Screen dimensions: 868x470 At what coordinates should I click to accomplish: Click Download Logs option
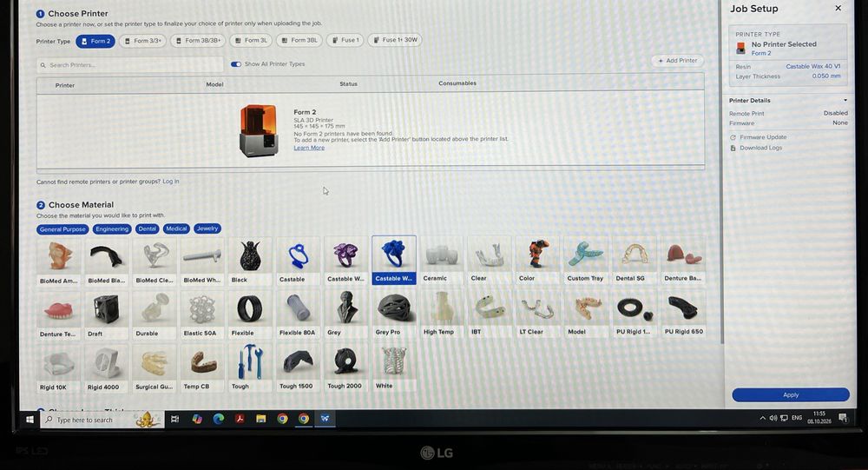point(760,148)
